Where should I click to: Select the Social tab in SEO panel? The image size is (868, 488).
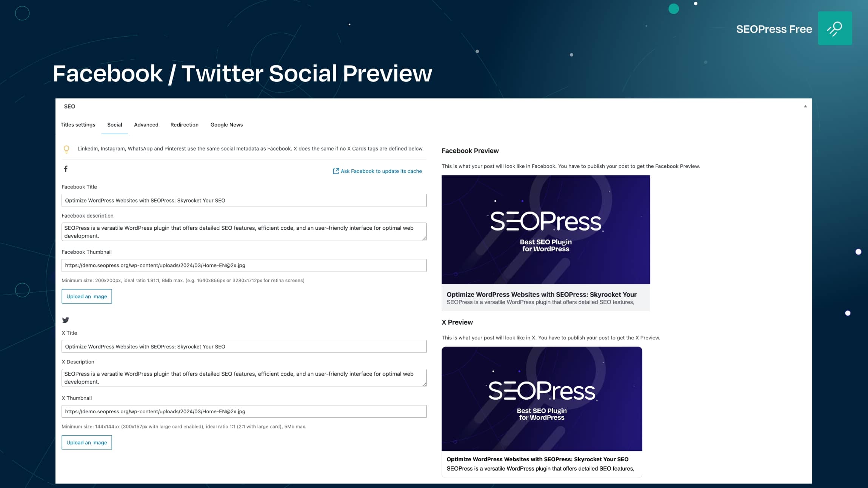114,124
